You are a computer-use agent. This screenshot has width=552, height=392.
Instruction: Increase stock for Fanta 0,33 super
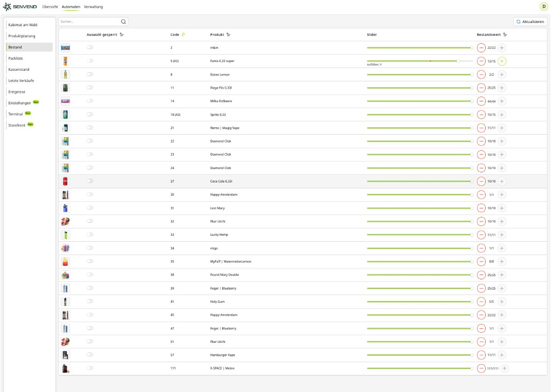[502, 61]
